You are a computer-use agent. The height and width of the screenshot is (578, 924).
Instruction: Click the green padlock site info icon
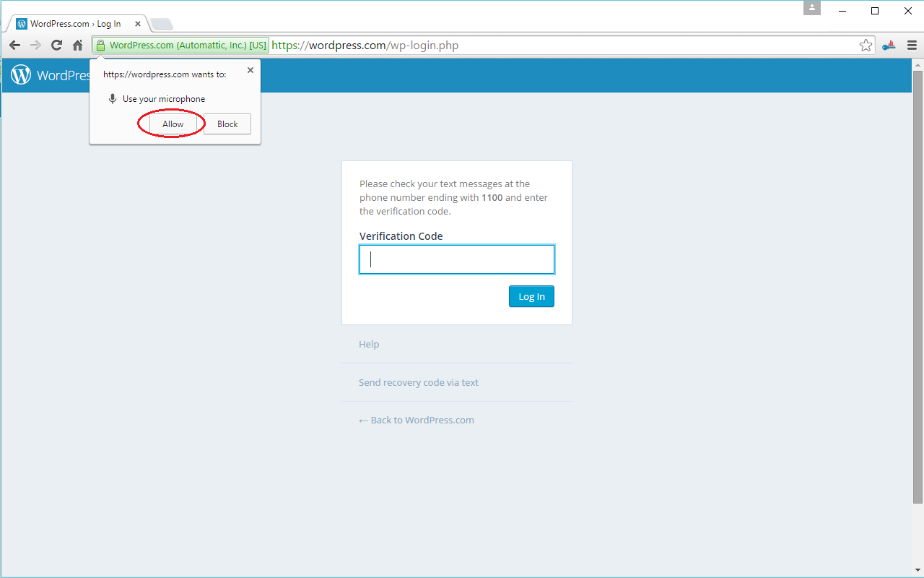click(100, 46)
